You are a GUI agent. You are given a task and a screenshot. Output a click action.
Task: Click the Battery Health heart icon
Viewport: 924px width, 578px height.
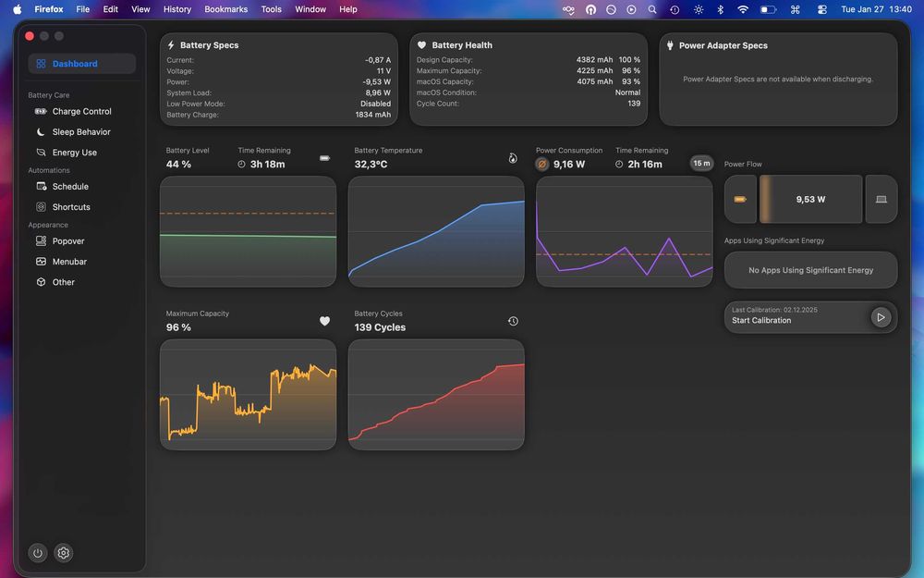click(x=422, y=44)
